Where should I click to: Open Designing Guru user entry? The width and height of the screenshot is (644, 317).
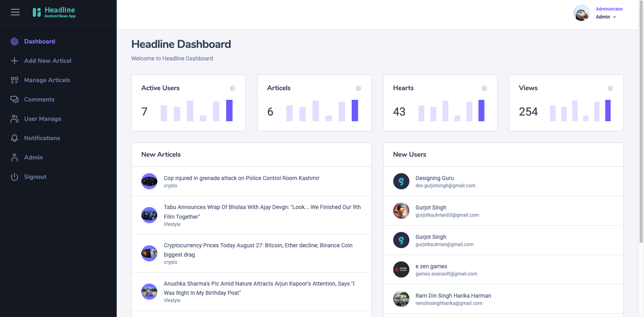point(503,181)
